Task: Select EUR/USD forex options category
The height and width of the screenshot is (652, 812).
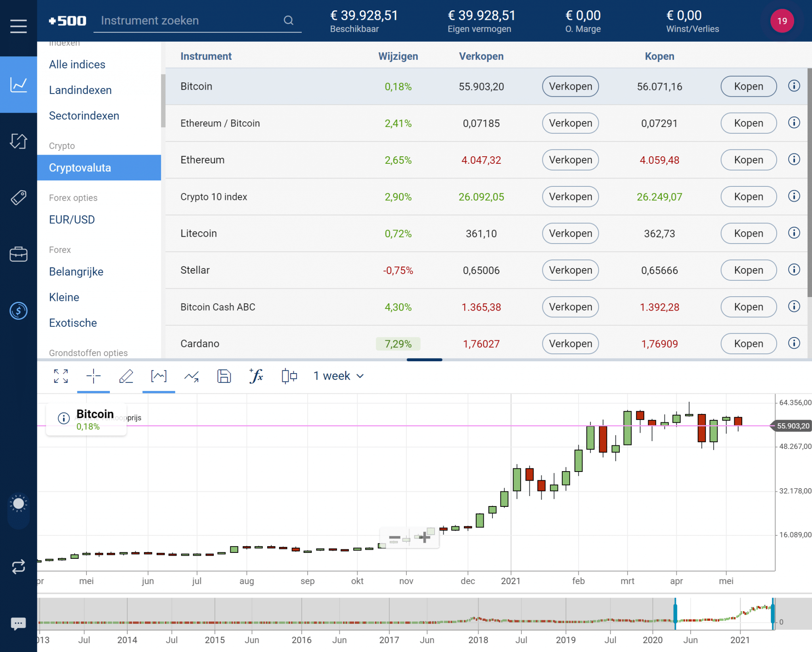Action: [x=99, y=219]
